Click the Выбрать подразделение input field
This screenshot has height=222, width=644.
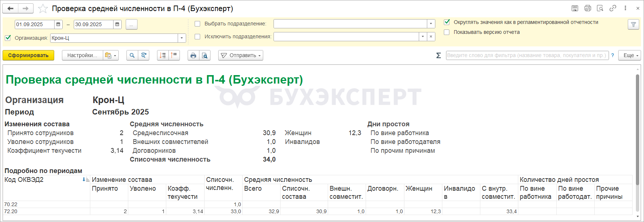click(x=350, y=24)
